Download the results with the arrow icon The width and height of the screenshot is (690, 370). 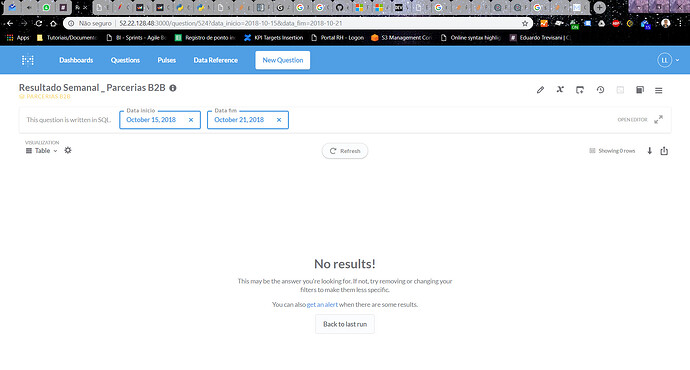click(x=650, y=151)
